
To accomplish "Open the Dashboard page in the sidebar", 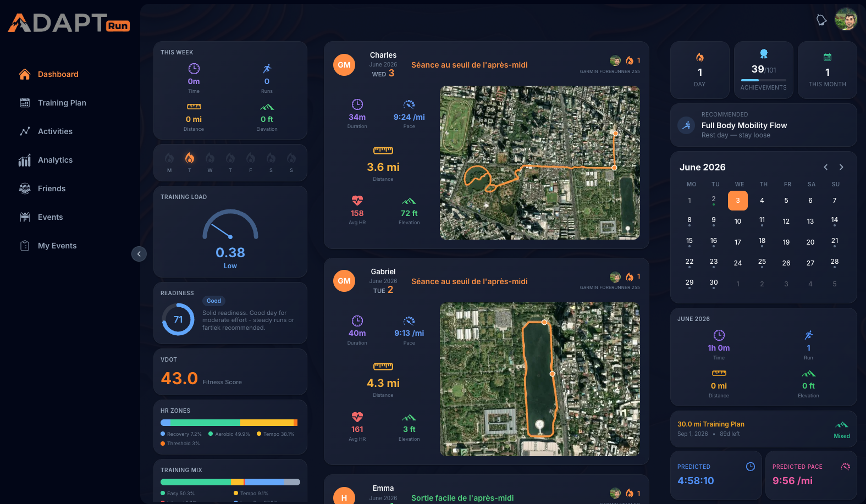I will tap(49, 74).
